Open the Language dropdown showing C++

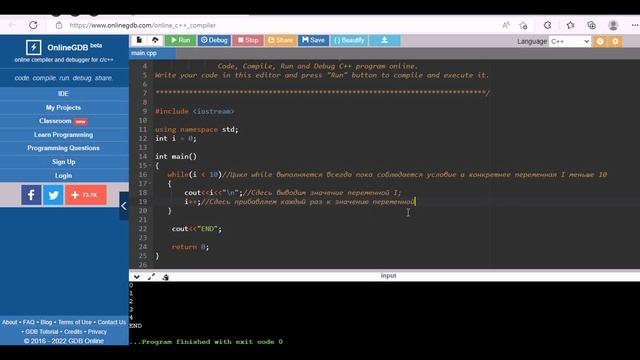pyautogui.click(x=570, y=41)
